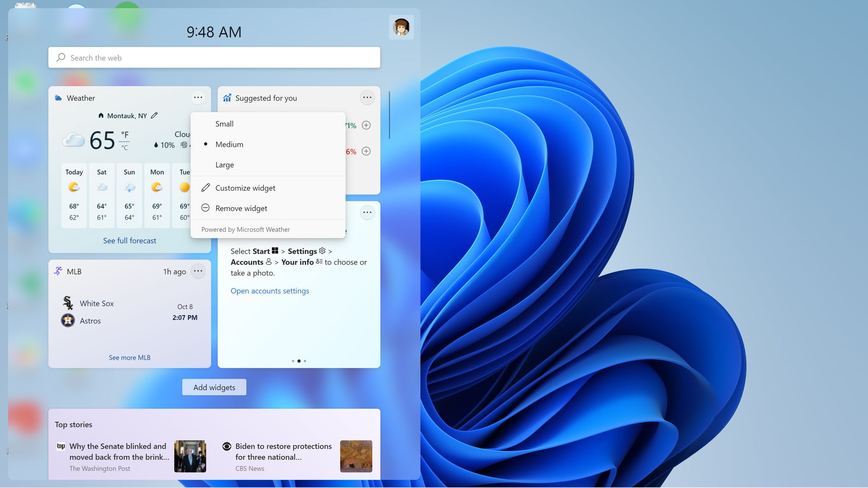
Task: Click See full forecast button
Action: tap(129, 241)
